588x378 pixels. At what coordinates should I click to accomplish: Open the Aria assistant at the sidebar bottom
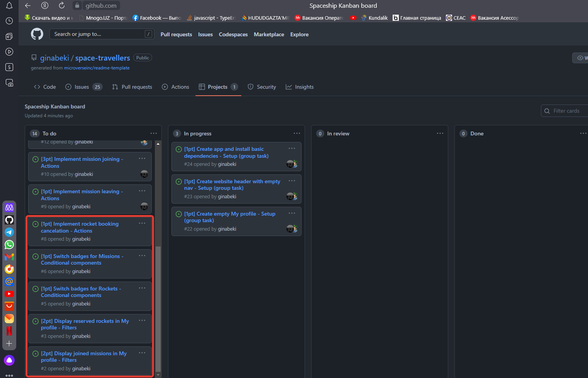pos(9,360)
